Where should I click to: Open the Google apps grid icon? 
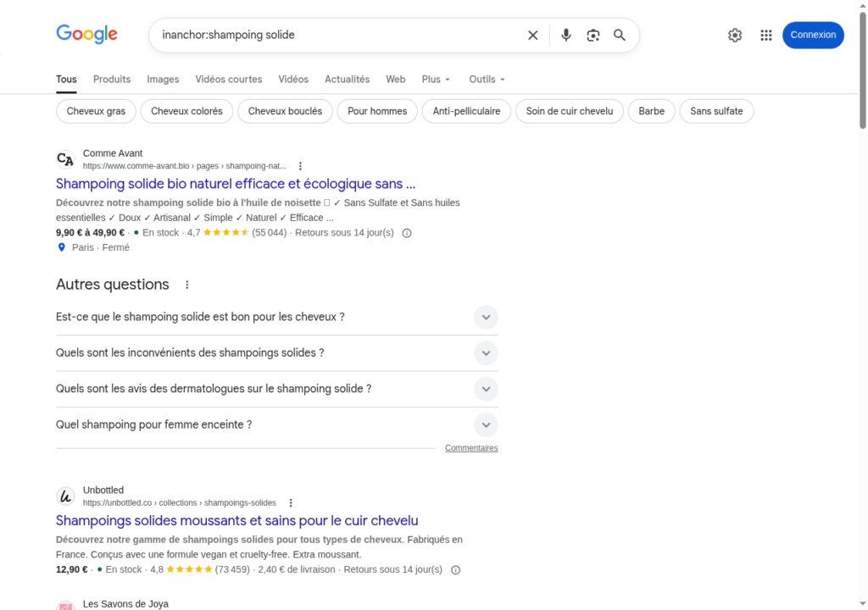pos(766,35)
